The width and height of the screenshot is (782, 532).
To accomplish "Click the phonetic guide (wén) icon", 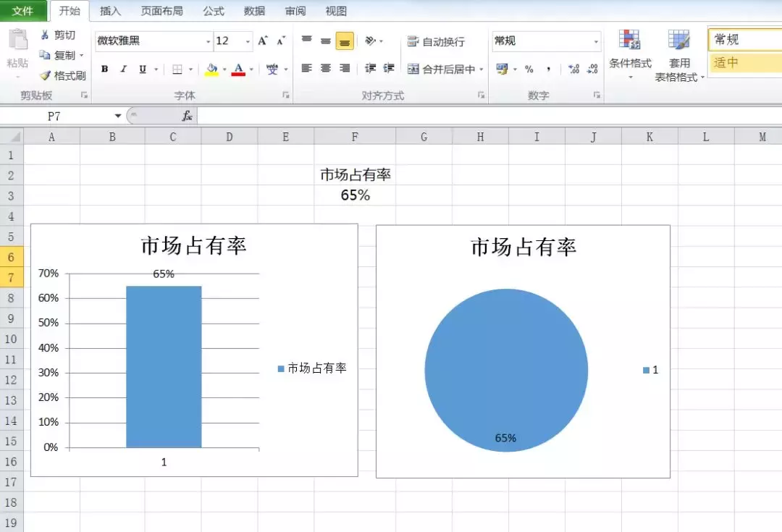I will click(272, 69).
